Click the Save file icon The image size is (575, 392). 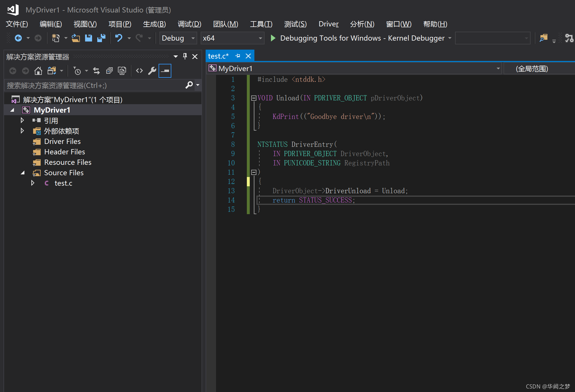point(88,38)
